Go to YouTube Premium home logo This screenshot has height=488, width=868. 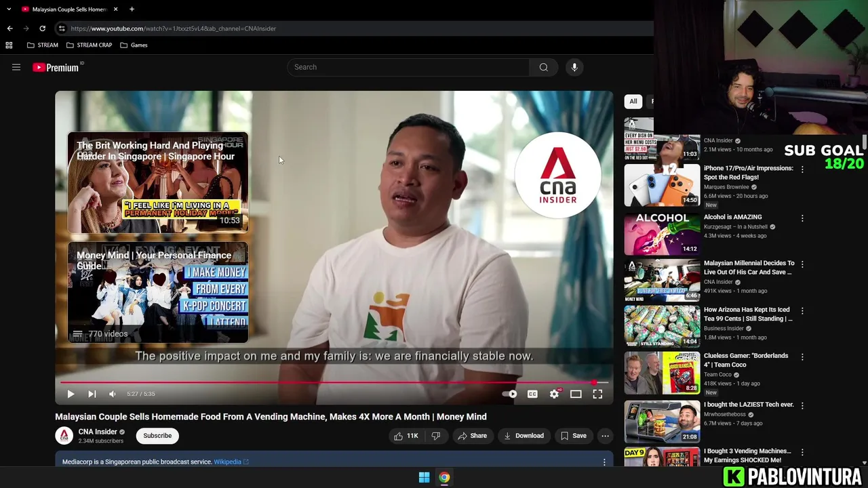(56, 67)
